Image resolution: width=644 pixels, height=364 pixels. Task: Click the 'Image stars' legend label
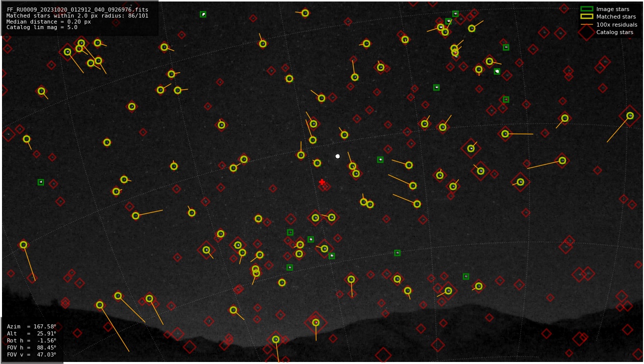pyautogui.click(x=612, y=10)
